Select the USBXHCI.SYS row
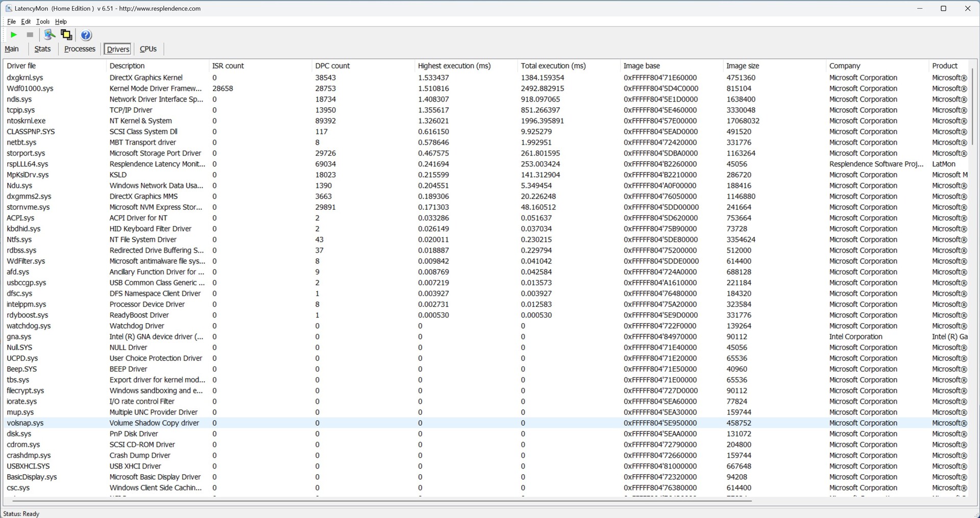The height and width of the screenshot is (518, 980). 486,466
